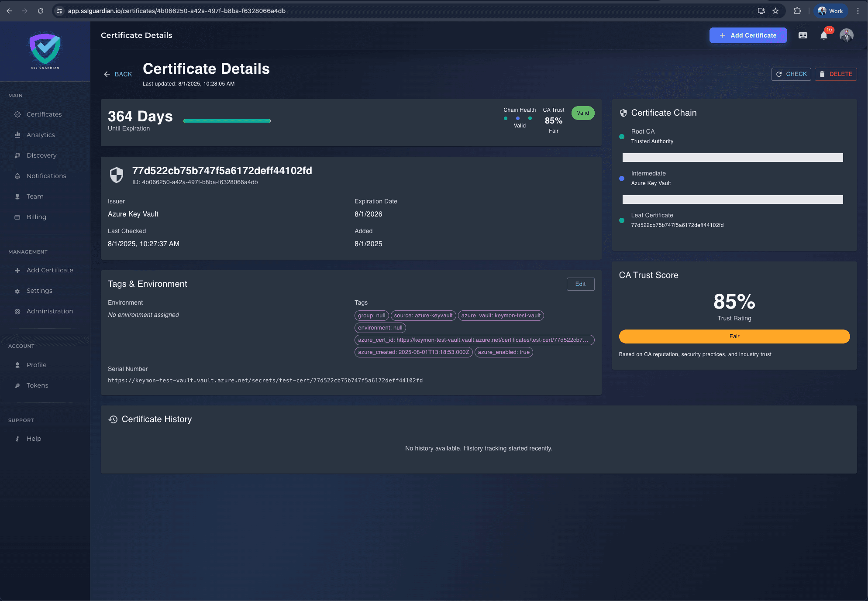The image size is (868, 601).
Task: Click the Discovery search icon
Action: point(17,155)
